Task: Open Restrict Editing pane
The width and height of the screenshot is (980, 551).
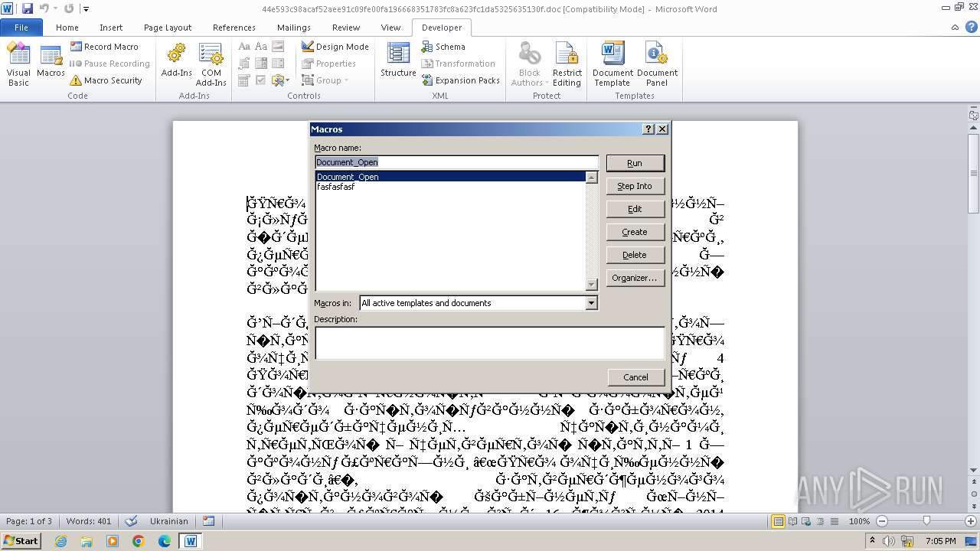Action: point(567,64)
